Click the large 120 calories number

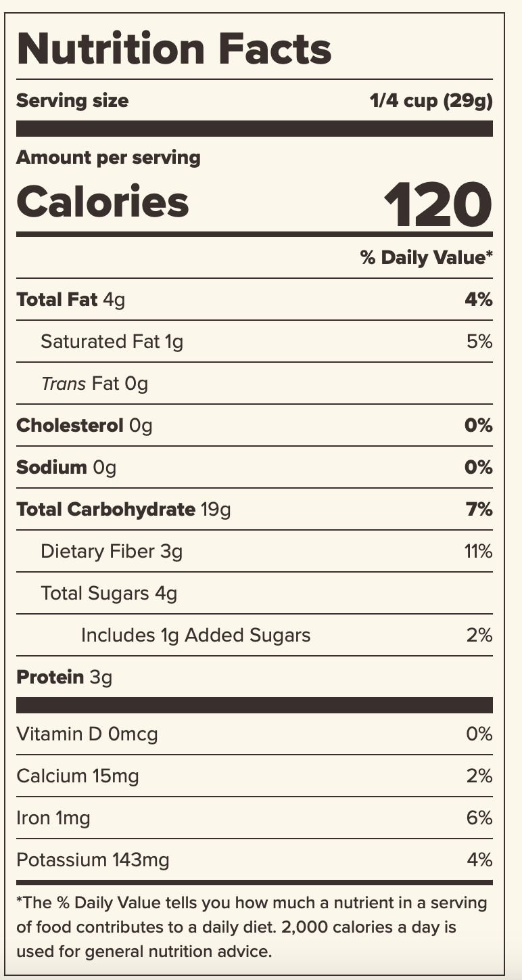pyautogui.click(x=437, y=202)
